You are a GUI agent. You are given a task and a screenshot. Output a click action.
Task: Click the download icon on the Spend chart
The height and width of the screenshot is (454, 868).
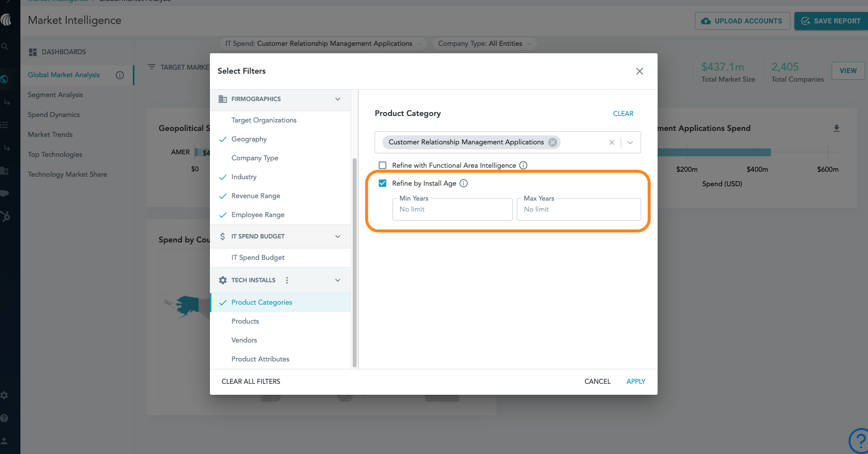pos(837,128)
